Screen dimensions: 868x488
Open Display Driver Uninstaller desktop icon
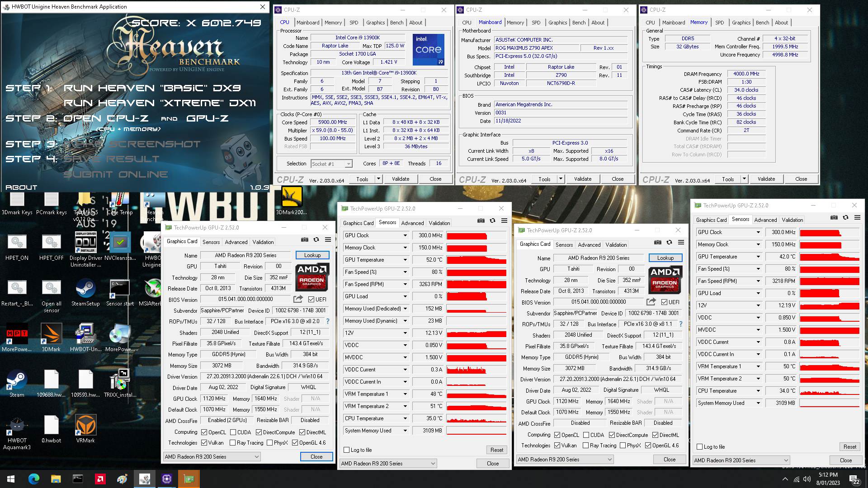(x=86, y=249)
